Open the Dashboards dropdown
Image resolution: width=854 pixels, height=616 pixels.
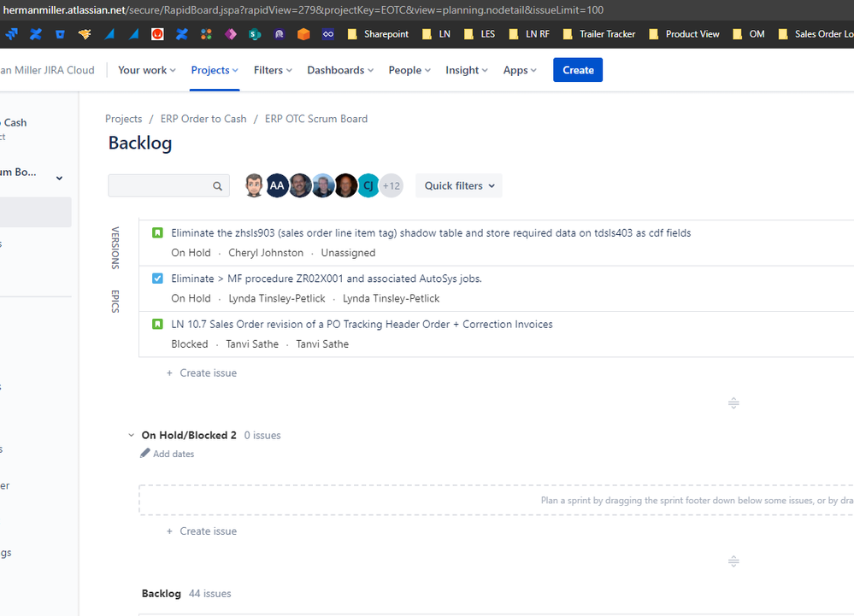[x=340, y=70]
